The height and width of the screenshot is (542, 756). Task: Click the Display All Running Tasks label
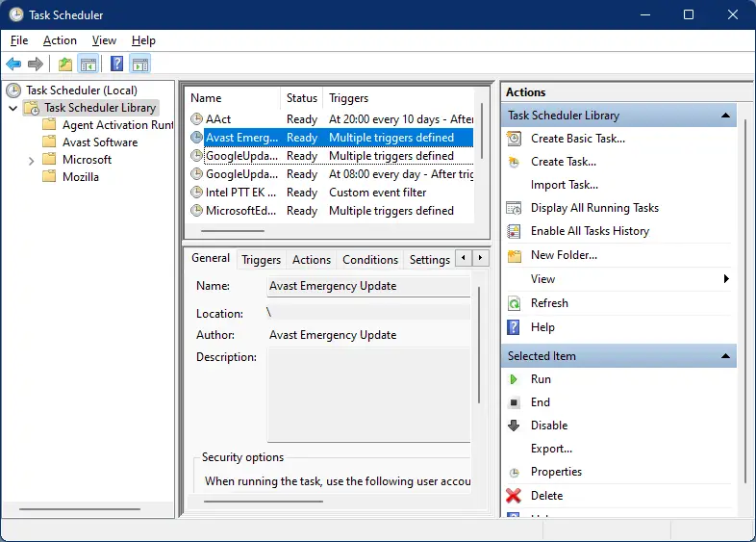594,208
